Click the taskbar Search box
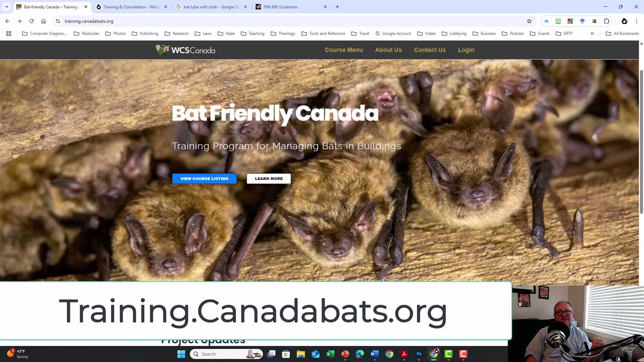This screenshot has width=644, height=362. point(226,354)
